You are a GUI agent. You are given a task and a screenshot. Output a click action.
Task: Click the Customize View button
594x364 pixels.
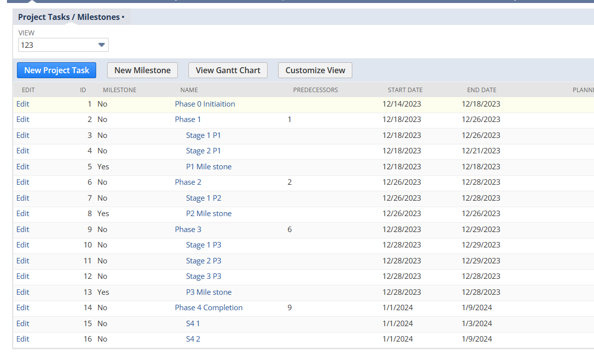(x=315, y=70)
